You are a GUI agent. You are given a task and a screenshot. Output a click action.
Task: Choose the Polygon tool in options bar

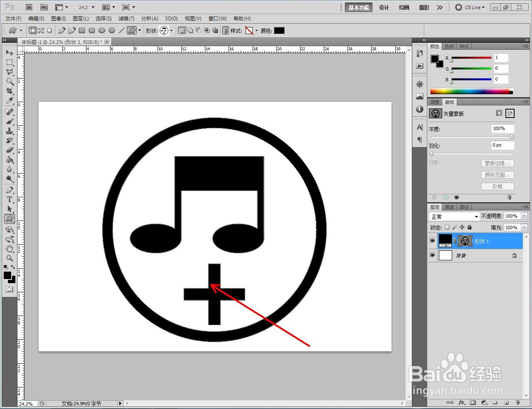point(112,30)
